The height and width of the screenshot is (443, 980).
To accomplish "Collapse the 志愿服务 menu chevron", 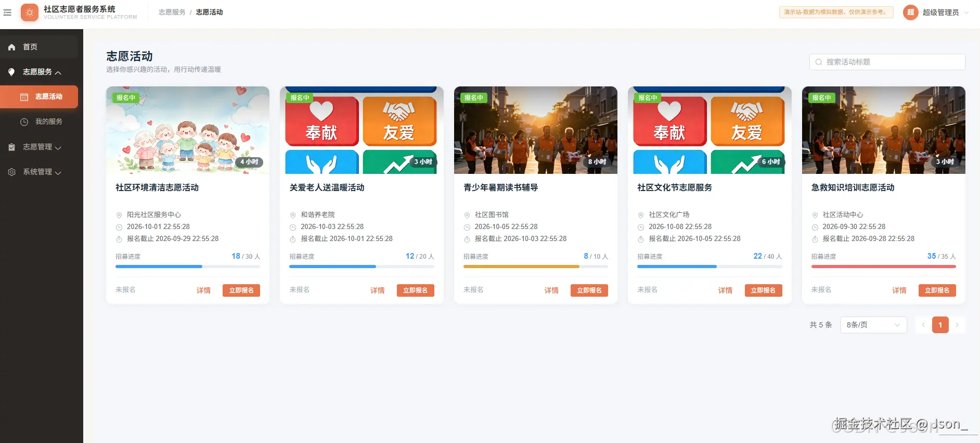I will point(58,72).
